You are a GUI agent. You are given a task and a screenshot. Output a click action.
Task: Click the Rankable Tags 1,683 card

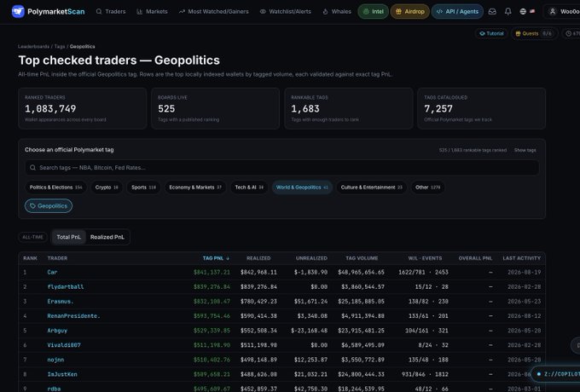(x=349, y=108)
